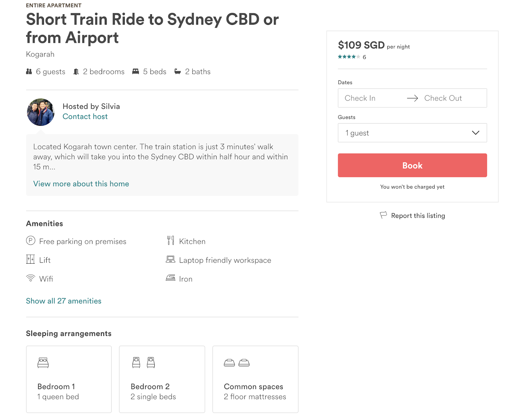This screenshot has height=418, width=532.
Task: Click the chevron arrow in guests selector
Action: [x=475, y=133]
